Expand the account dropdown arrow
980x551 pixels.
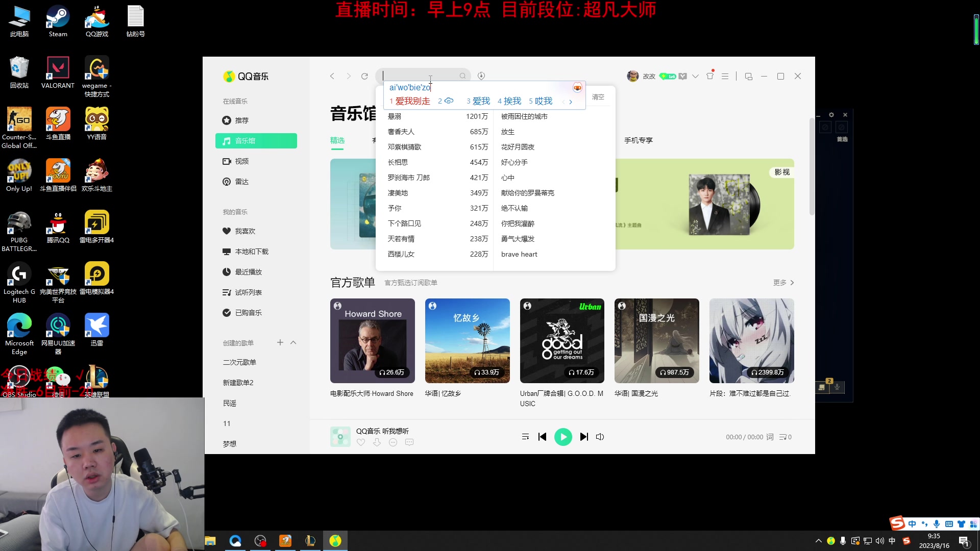tap(695, 76)
